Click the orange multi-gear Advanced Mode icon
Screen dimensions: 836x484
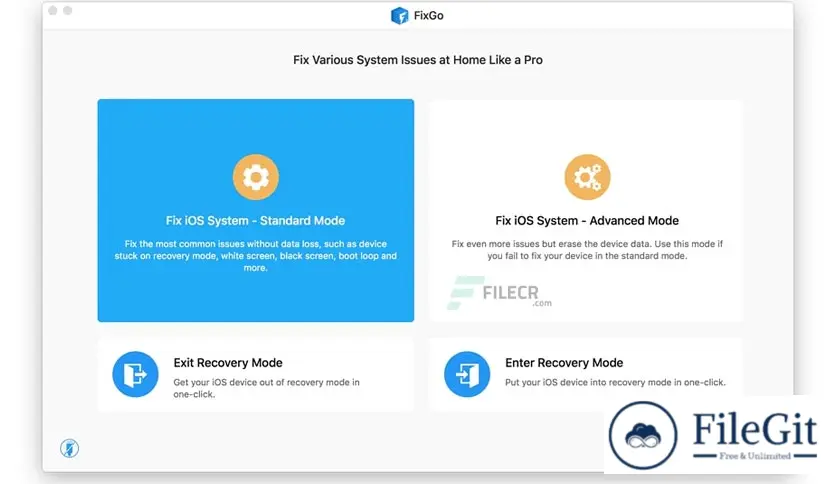coord(587,177)
